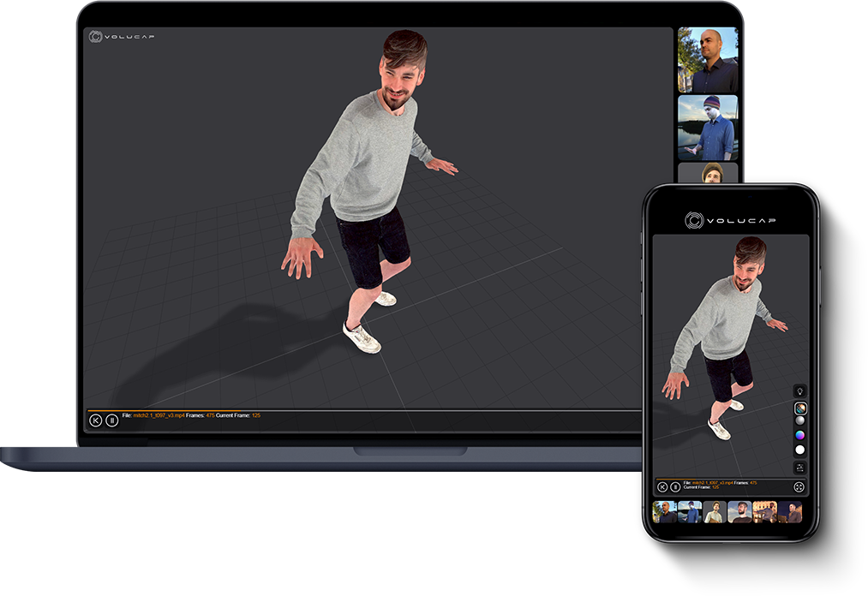Click the Volucap logo in the laptop viewer
The width and height of the screenshot is (868, 596).
pyautogui.click(x=111, y=37)
